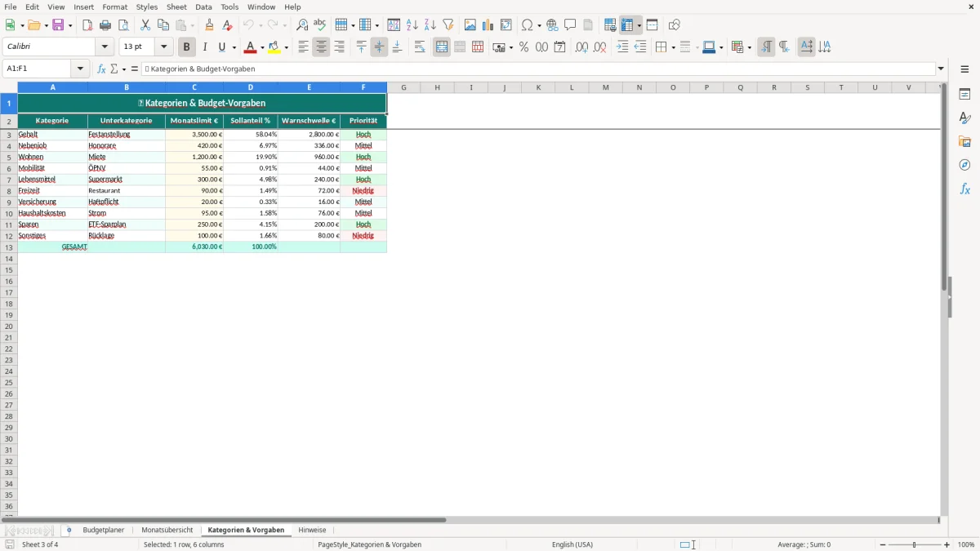980x551 pixels.
Task: Toggle Center Vertically alignment
Action: coord(379,47)
